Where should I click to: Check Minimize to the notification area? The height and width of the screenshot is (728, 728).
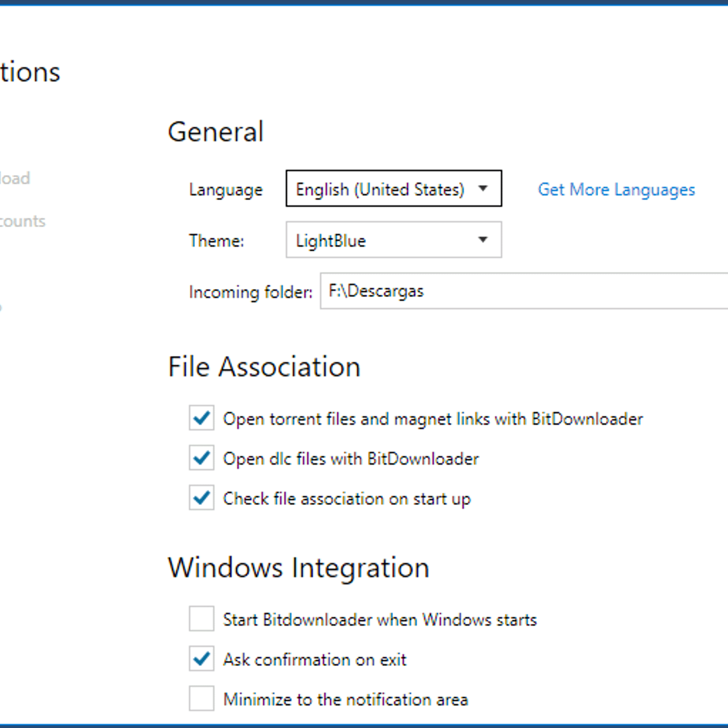click(x=202, y=699)
